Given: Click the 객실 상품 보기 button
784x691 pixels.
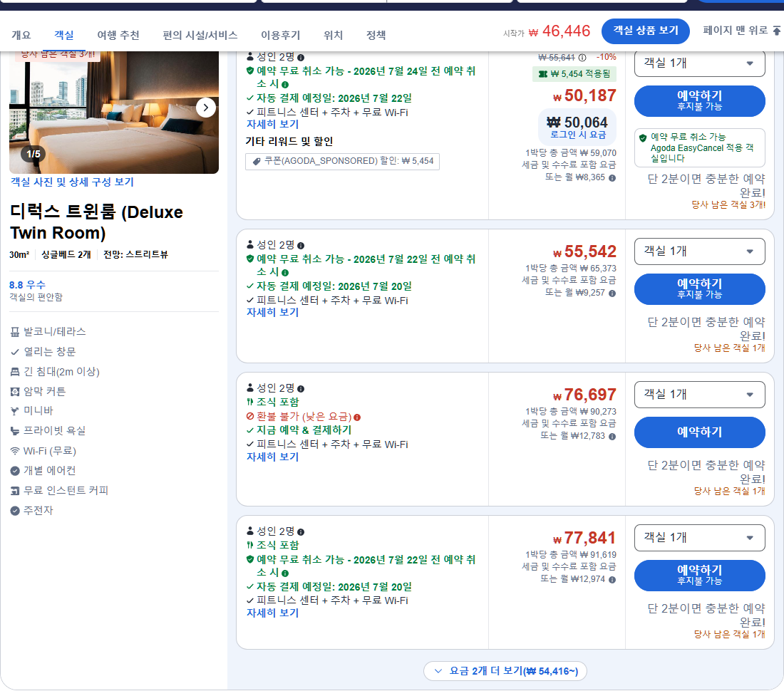Looking at the screenshot, I should point(646,31).
